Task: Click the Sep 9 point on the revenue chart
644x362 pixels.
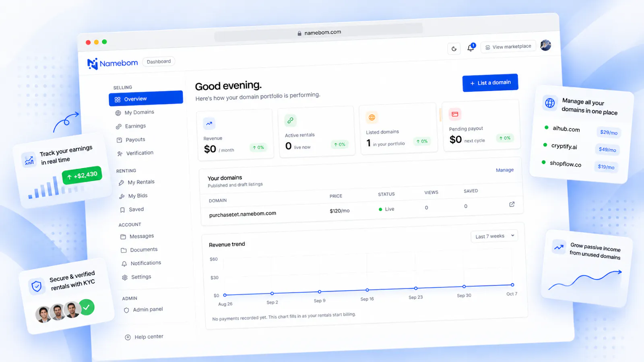Action: click(320, 292)
